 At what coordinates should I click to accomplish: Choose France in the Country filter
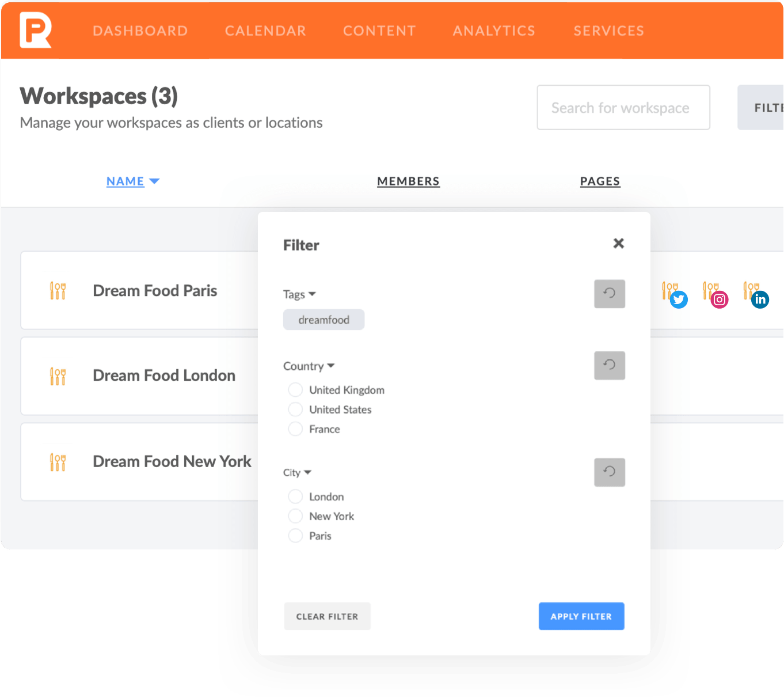(x=295, y=428)
